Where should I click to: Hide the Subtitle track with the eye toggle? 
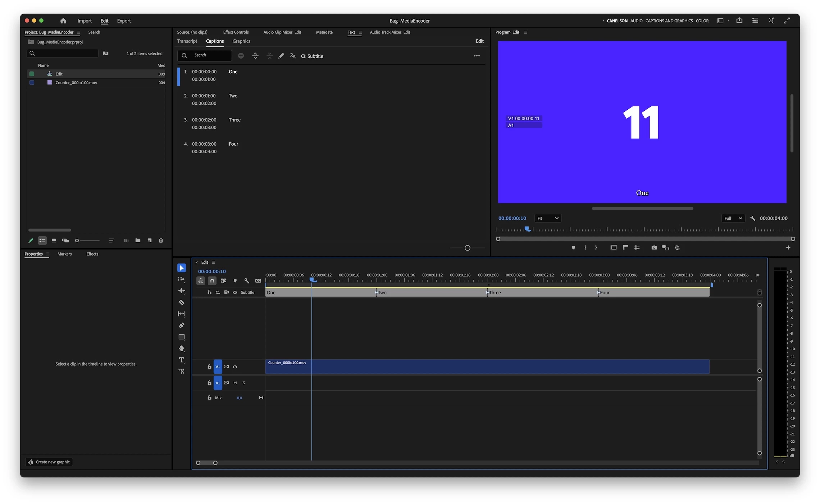235,292
